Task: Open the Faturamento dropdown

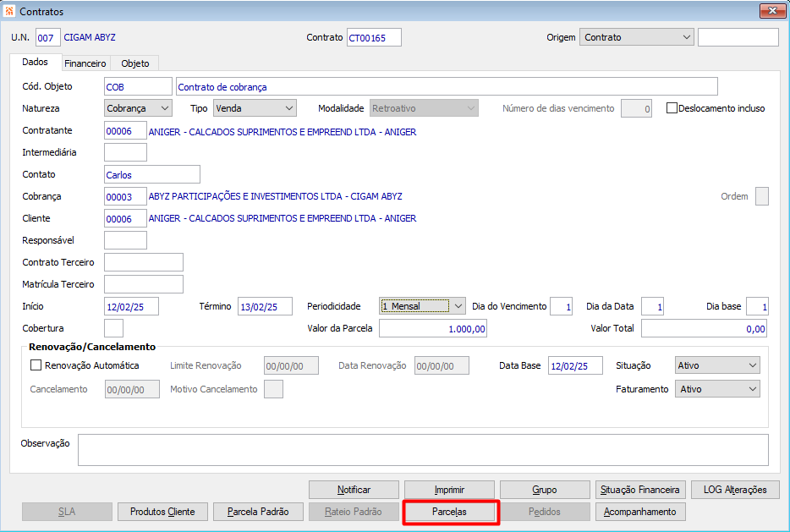Action: (717, 389)
